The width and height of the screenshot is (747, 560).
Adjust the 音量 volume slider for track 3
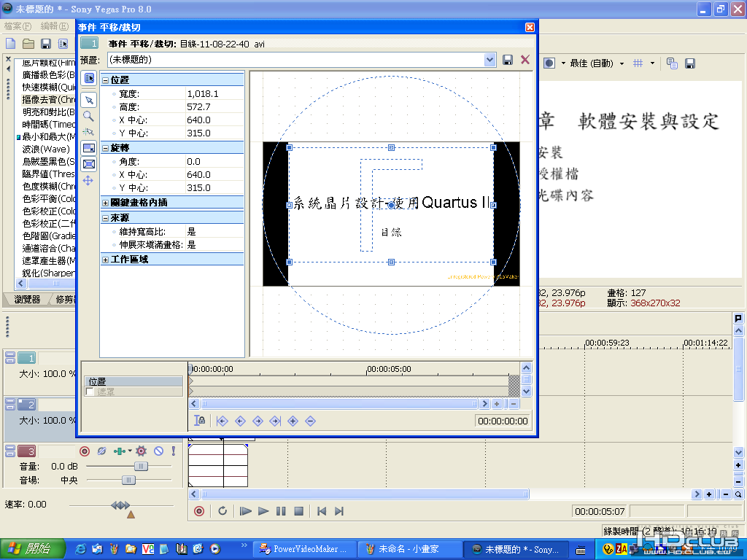point(141,466)
